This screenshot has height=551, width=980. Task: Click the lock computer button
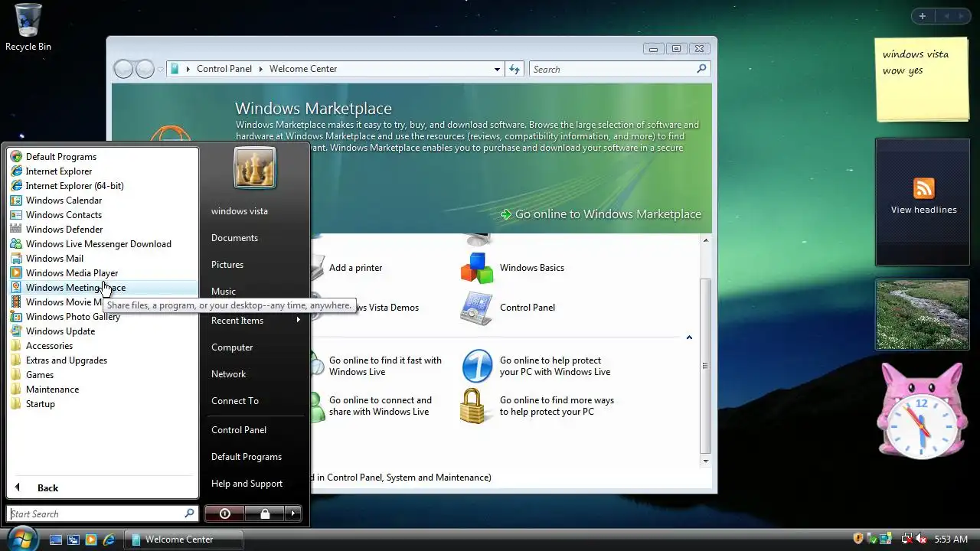point(265,514)
